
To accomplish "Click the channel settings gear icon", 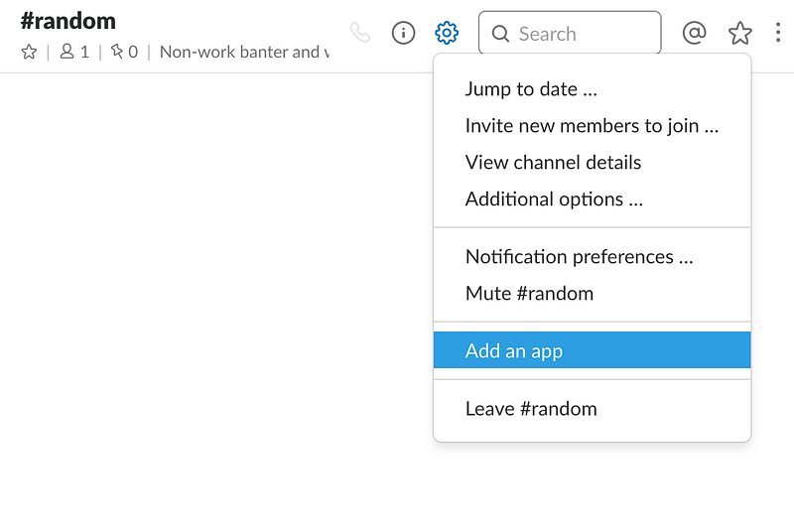I will [x=447, y=33].
